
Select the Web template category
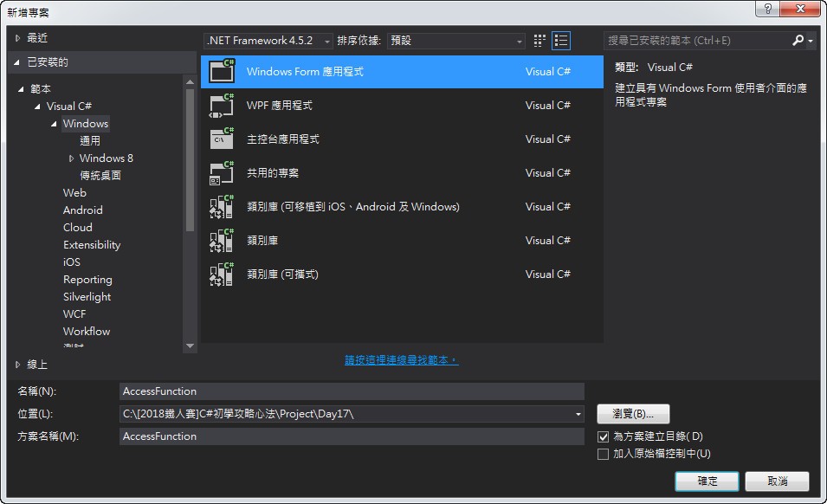pyautogui.click(x=74, y=193)
